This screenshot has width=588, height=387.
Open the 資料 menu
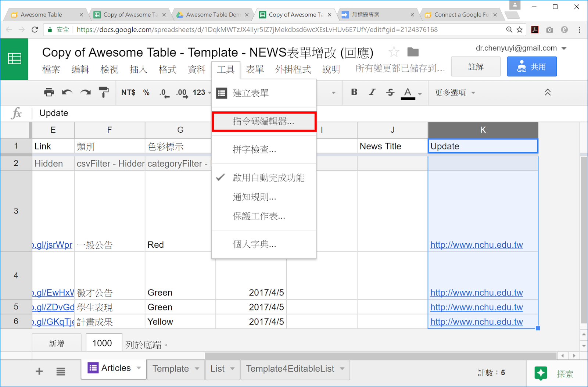click(x=197, y=69)
